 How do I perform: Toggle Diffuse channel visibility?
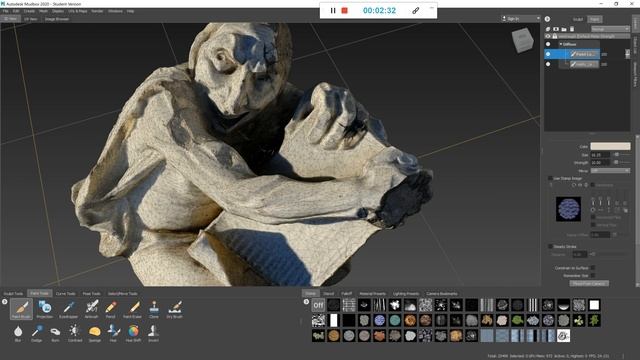click(548, 44)
